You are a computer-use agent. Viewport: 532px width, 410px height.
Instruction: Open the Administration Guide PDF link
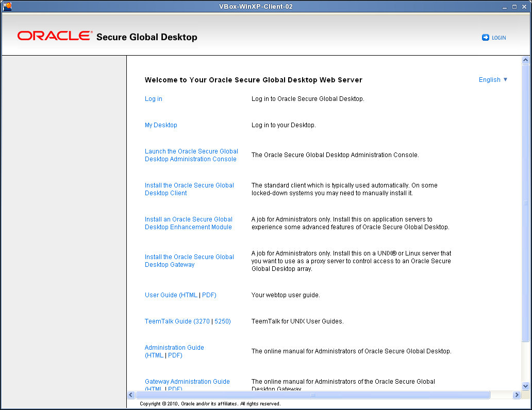[x=174, y=355]
